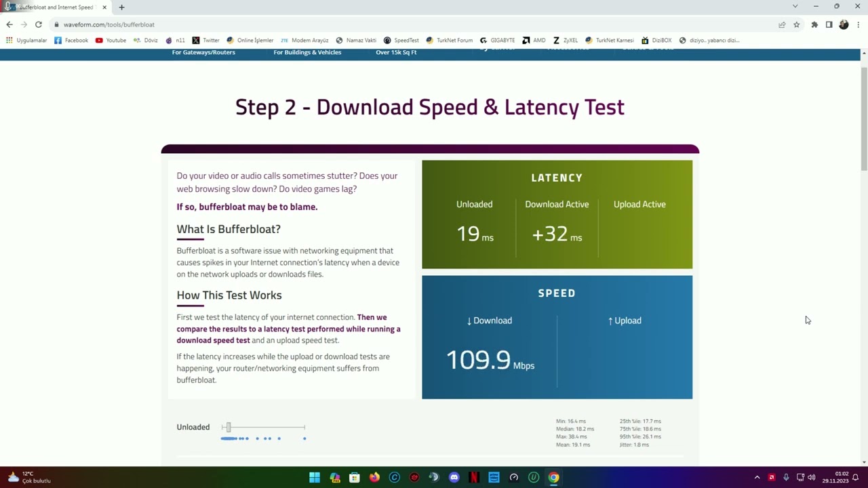Click the Jitter: 1.8 ms statistic
868x488 pixels.
(x=634, y=445)
